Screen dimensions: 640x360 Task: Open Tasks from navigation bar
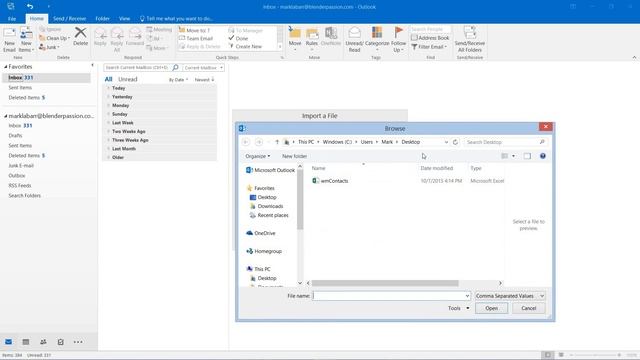tap(60, 342)
